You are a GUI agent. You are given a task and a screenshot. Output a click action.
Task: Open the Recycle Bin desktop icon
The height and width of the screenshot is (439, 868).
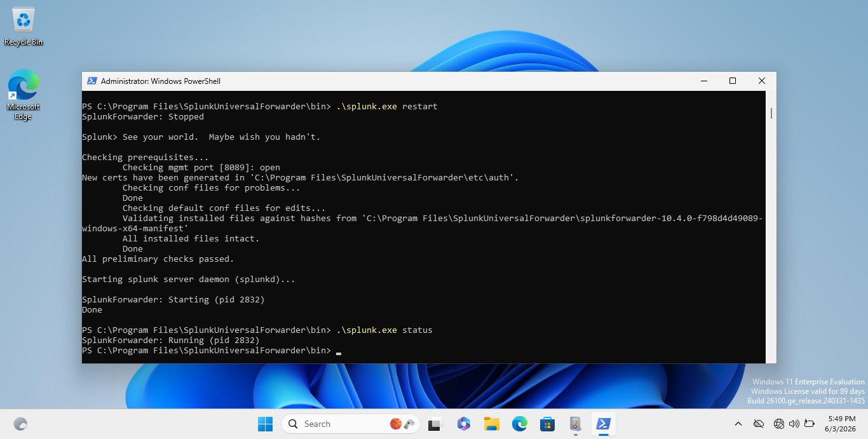24,27
